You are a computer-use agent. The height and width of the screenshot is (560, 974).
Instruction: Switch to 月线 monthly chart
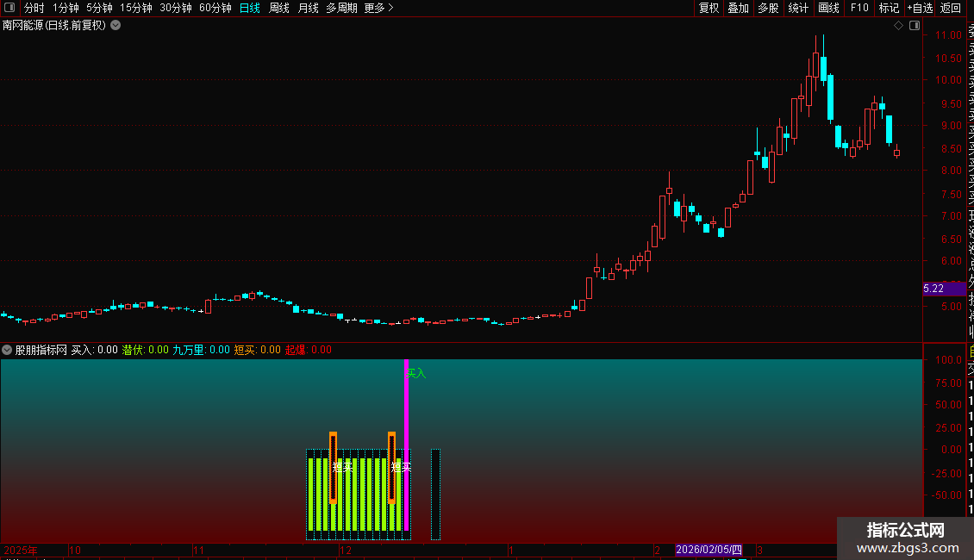(x=308, y=8)
